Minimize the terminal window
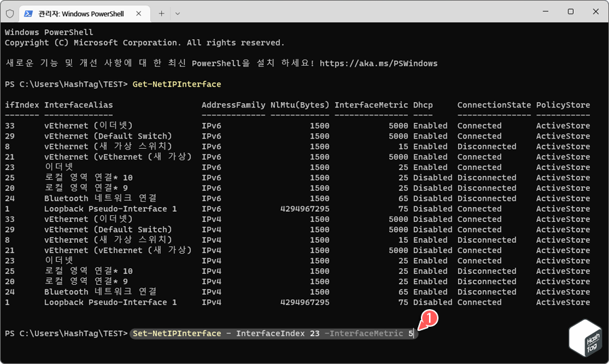609x364 pixels. (x=545, y=12)
